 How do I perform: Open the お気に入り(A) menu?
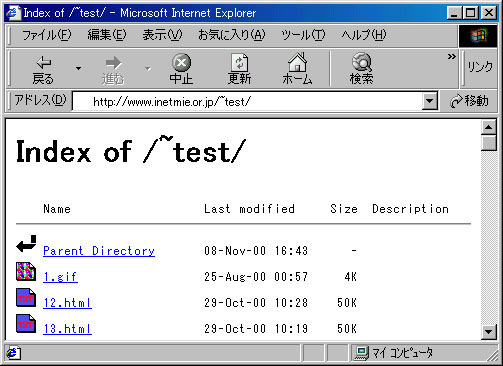coord(232,35)
